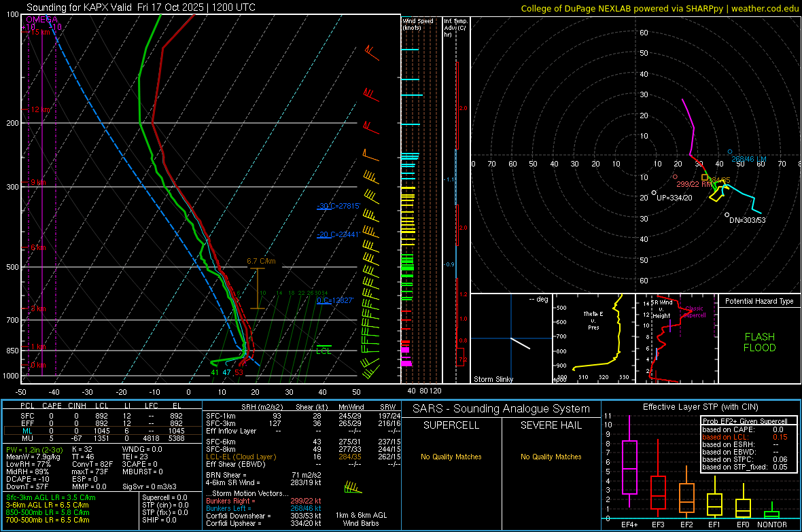Click the 1km & 6km AGL wind barb icon
Screen dimensions: 802x532
point(353,487)
